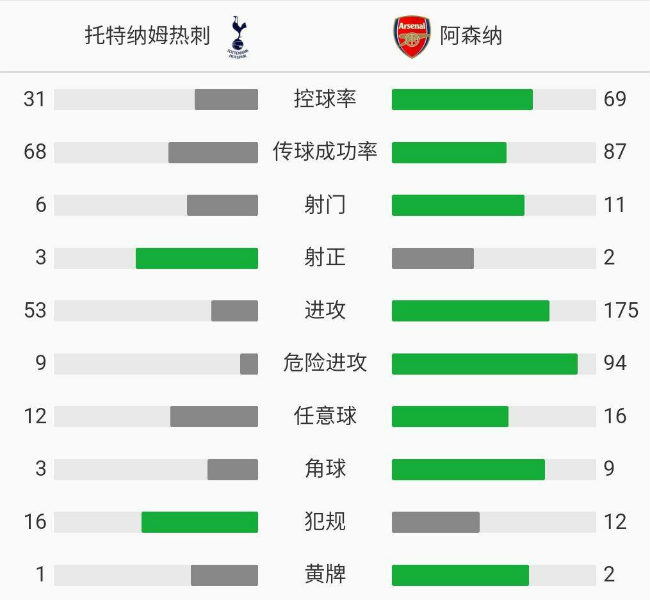Select the 角球 corners stat label

pyautogui.click(x=325, y=469)
